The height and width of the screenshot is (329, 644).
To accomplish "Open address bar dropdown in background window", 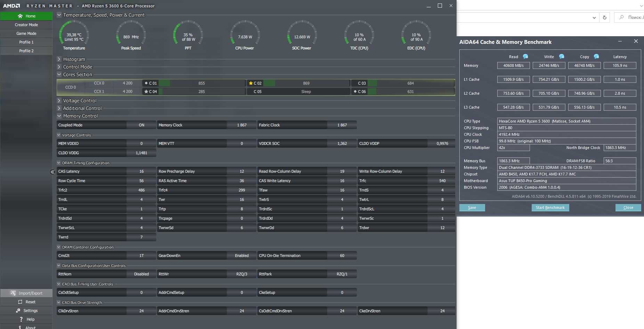I will [x=594, y=17].
